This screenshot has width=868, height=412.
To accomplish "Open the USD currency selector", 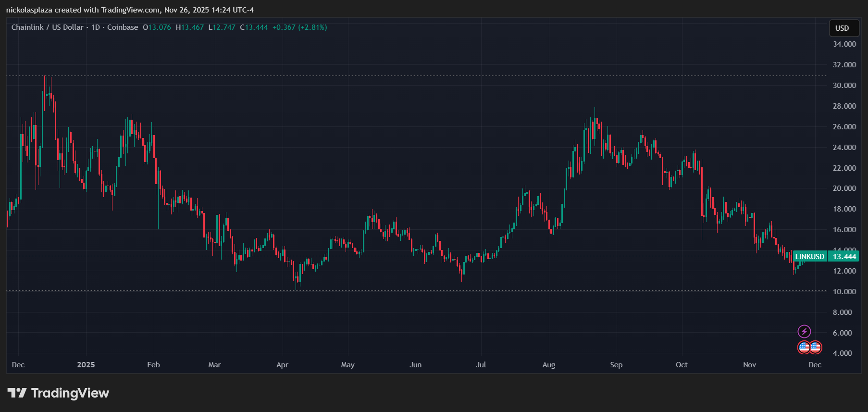I will click(x=842, y=28).
